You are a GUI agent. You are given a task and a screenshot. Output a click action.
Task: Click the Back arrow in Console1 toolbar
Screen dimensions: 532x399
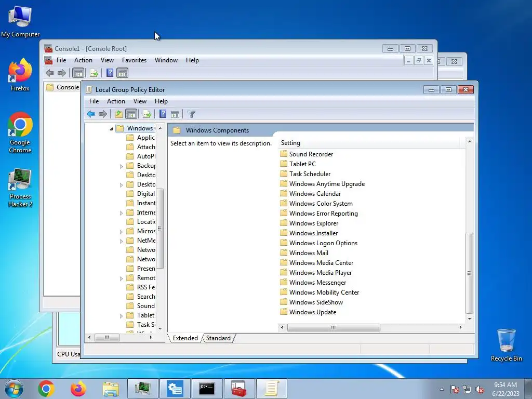tap(50, 73)
